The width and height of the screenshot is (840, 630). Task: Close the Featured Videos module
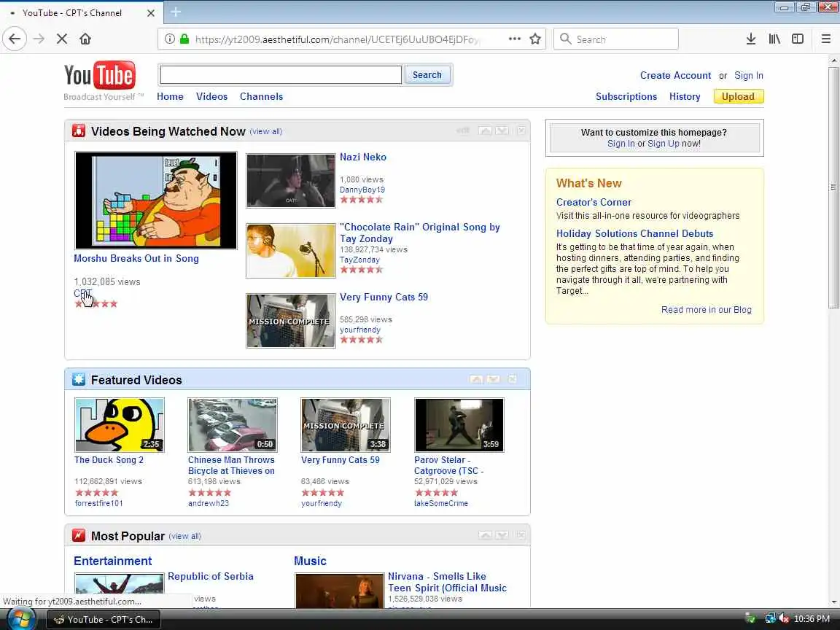[x=512, y=379]
